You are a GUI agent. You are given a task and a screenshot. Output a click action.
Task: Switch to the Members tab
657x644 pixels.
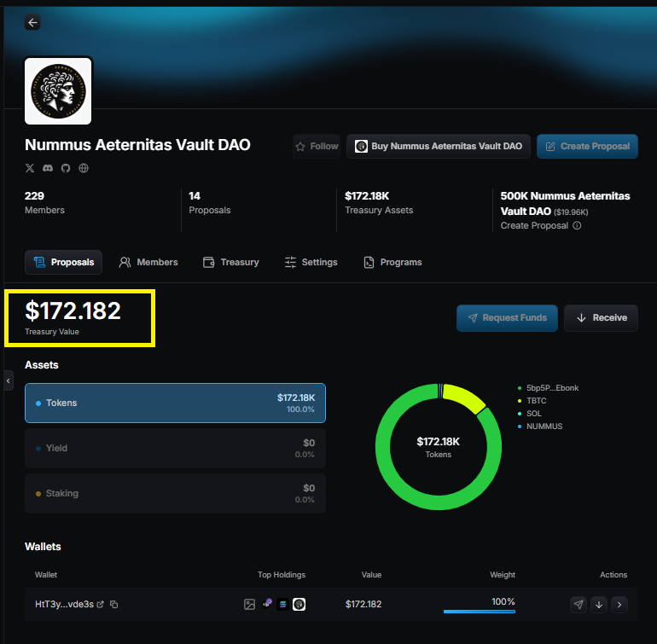click(x=148, y=263)
